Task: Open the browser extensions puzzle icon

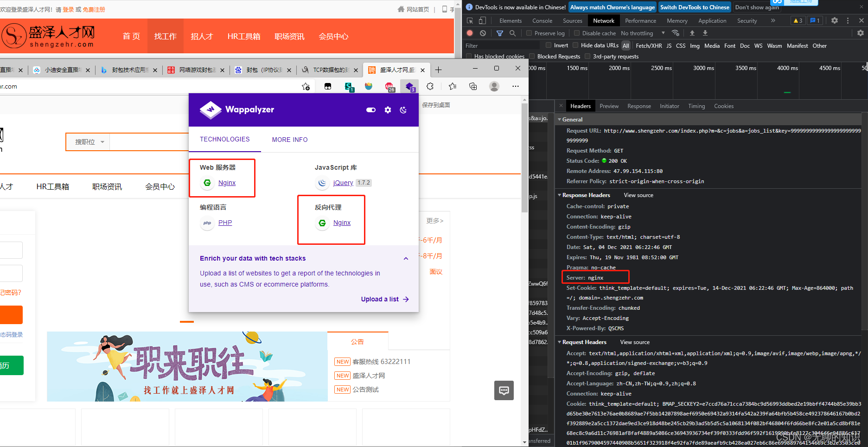Action: 430,86
